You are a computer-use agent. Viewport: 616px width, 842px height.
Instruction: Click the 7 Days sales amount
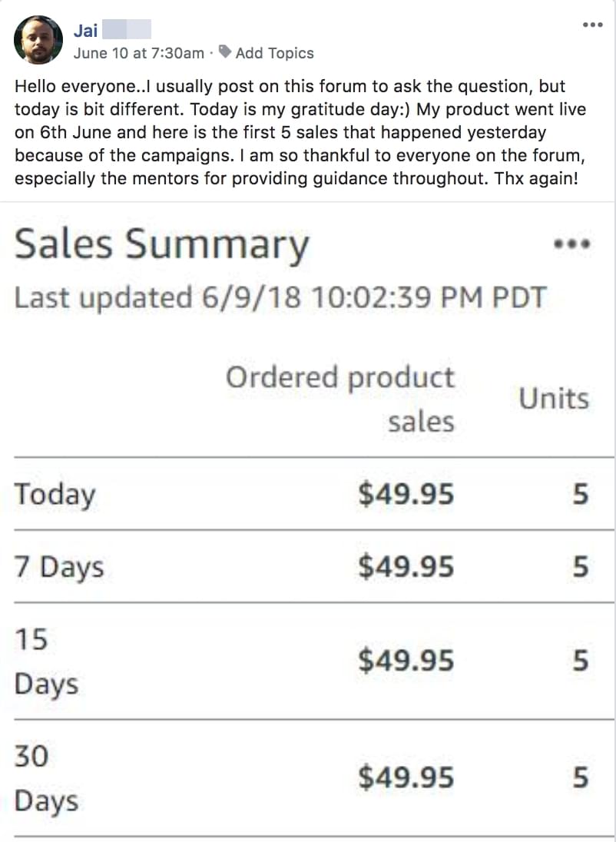click(x=406, y=567)
